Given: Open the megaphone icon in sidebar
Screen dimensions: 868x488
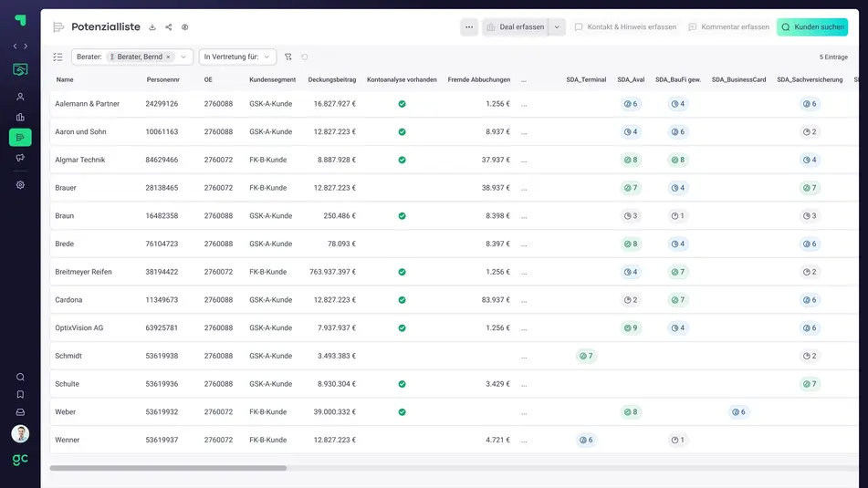Looking at the screenshot, I should point(20,158).
